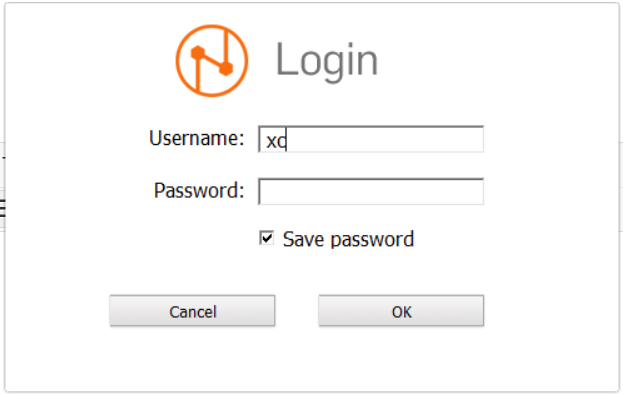
Task: Focus the empty Password field
Action: click(371, 191)
